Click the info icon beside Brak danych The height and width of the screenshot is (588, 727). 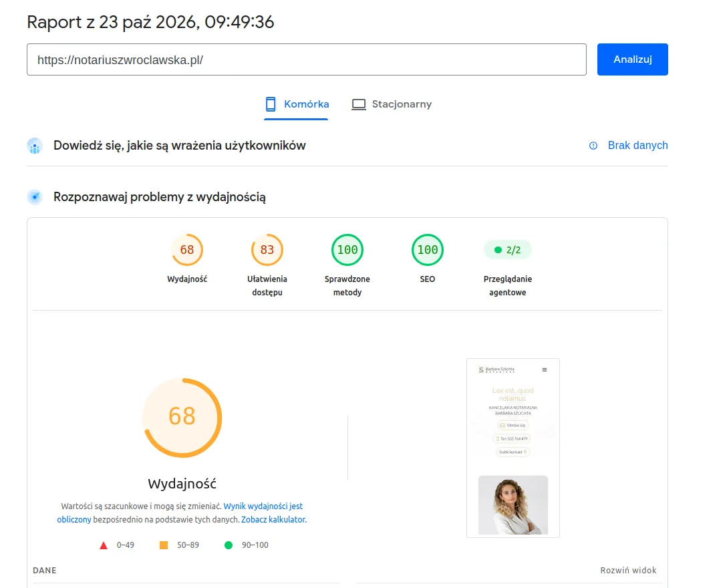click(x=593, y=146)
